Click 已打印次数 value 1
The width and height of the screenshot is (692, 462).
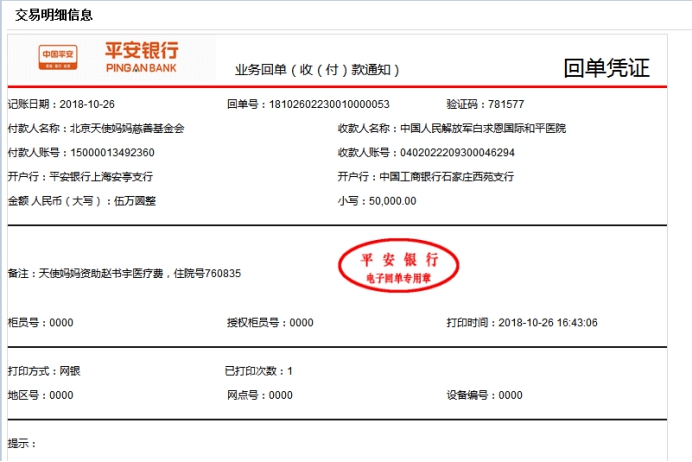[290, 371]
